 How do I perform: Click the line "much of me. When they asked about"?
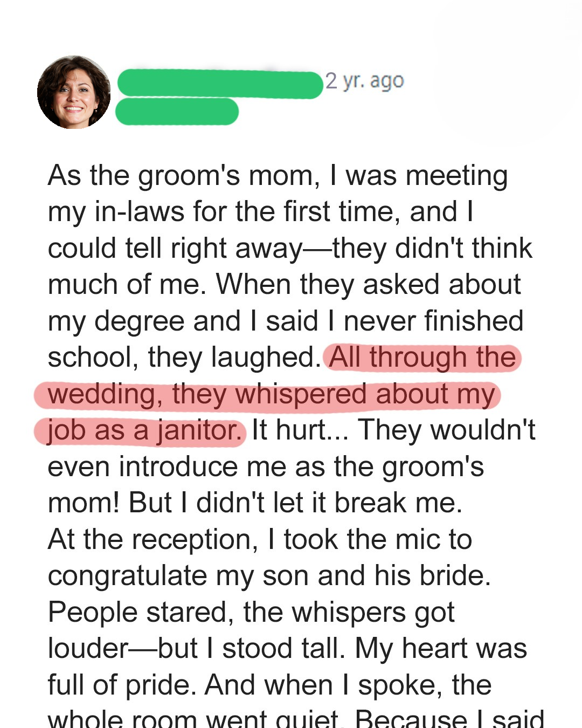284,285
